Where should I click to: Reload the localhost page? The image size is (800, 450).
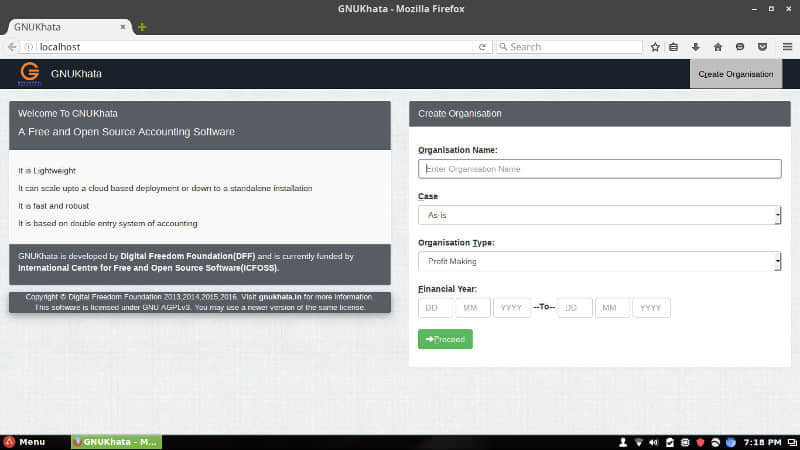pos(482,47)
